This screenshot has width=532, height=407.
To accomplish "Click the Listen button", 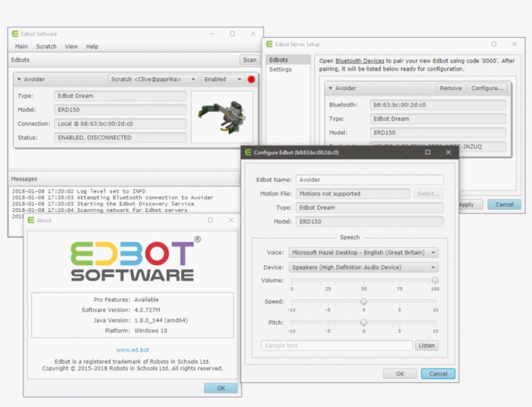I will point(426,345).
